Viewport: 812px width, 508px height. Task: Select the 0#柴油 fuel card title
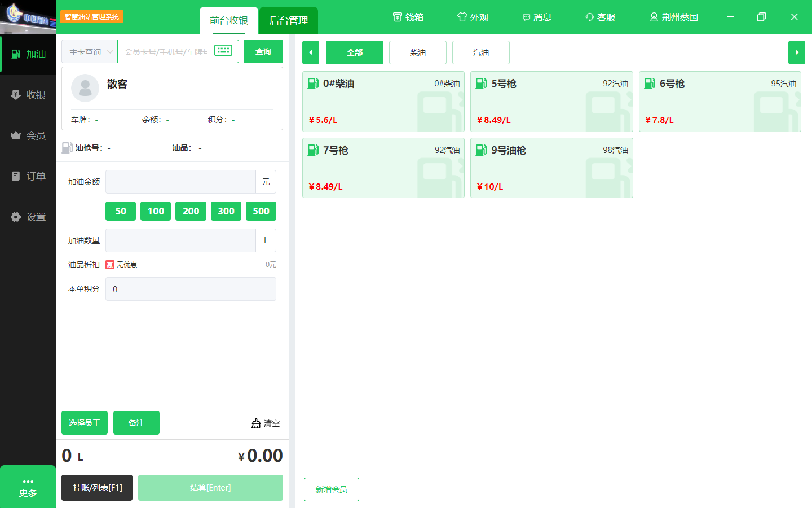339,84
